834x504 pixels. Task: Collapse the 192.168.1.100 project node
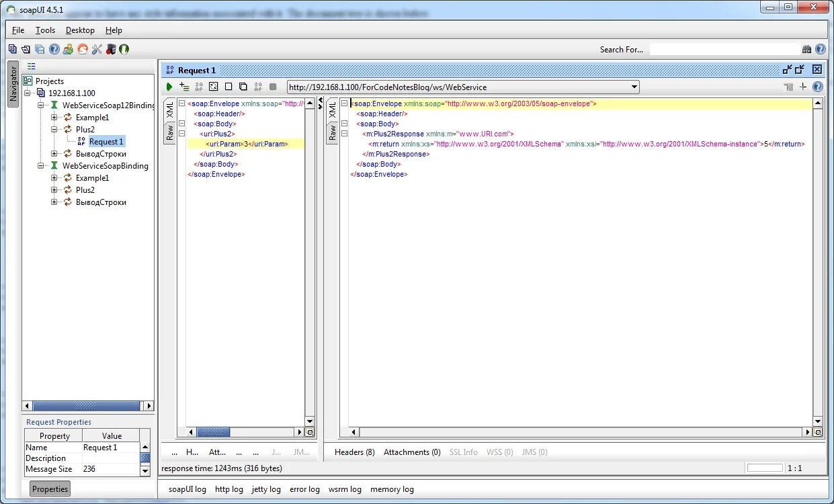(28, 93)
